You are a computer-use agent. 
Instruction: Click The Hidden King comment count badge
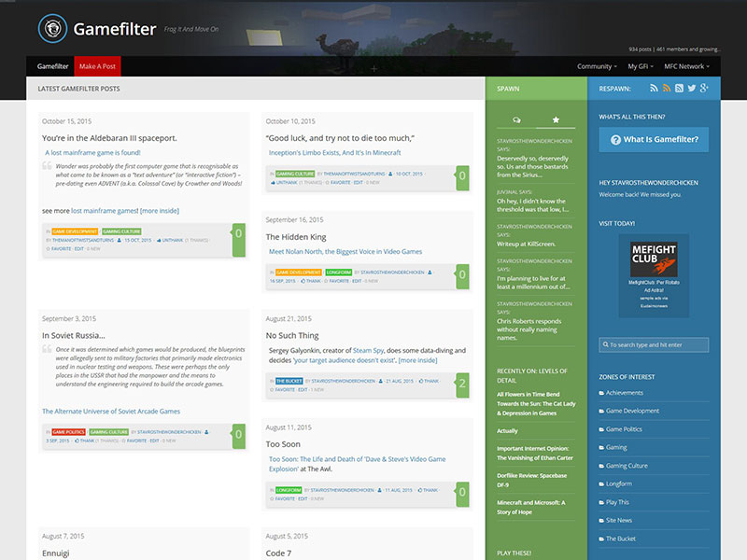462,276
